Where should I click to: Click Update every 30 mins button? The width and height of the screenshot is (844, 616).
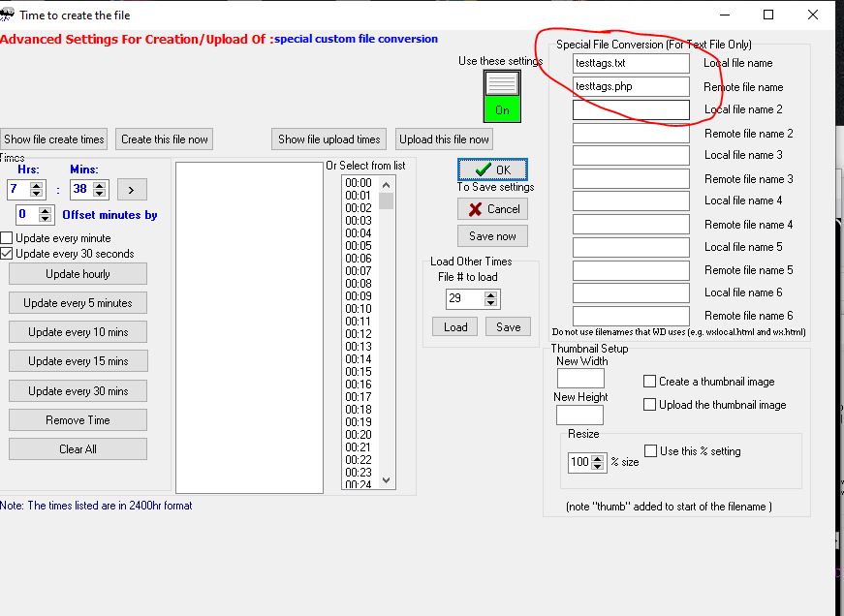[x=78, y=391]
